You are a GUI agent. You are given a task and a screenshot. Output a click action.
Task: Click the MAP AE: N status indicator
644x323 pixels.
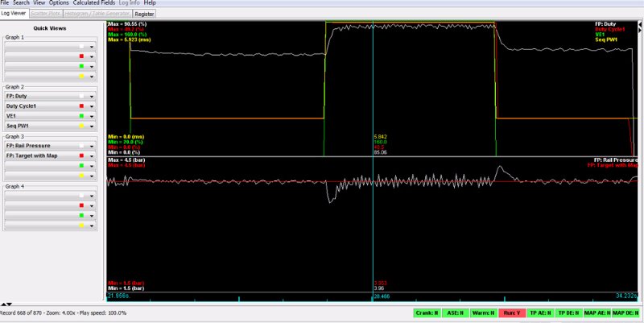(597, 313)
